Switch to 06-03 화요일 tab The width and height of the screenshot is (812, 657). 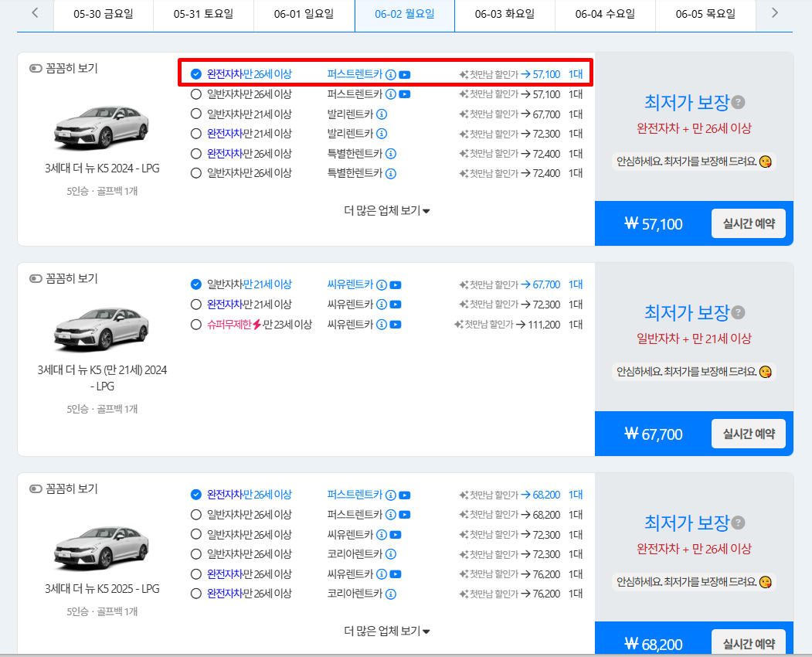tap(505, 15)
